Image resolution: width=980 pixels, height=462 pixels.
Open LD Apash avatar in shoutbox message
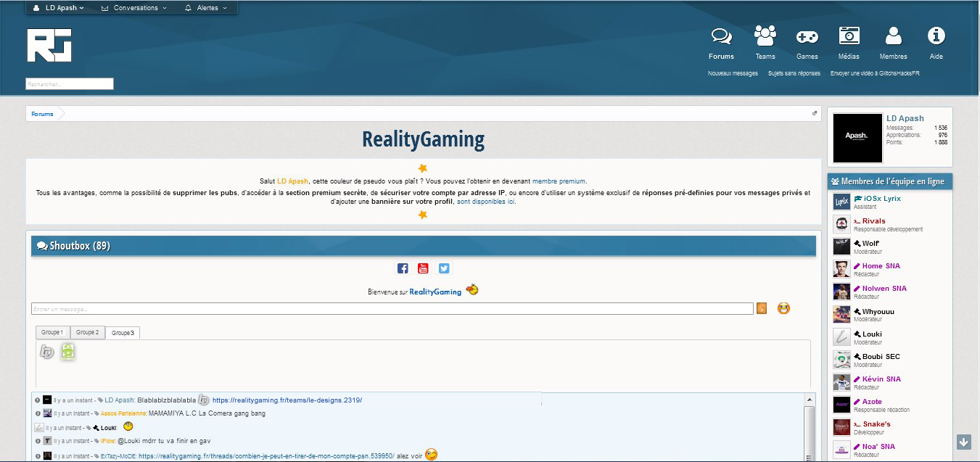tap(47, 400)
